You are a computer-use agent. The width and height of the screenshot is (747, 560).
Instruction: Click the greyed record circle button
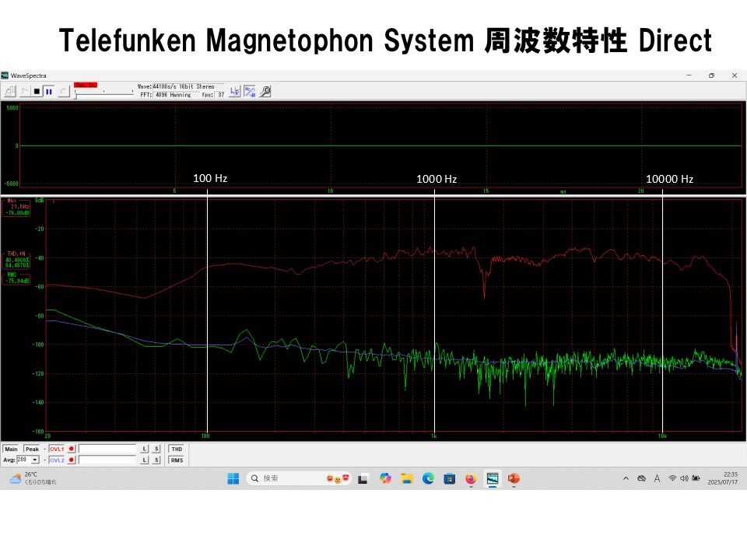(x=63, y=91)
